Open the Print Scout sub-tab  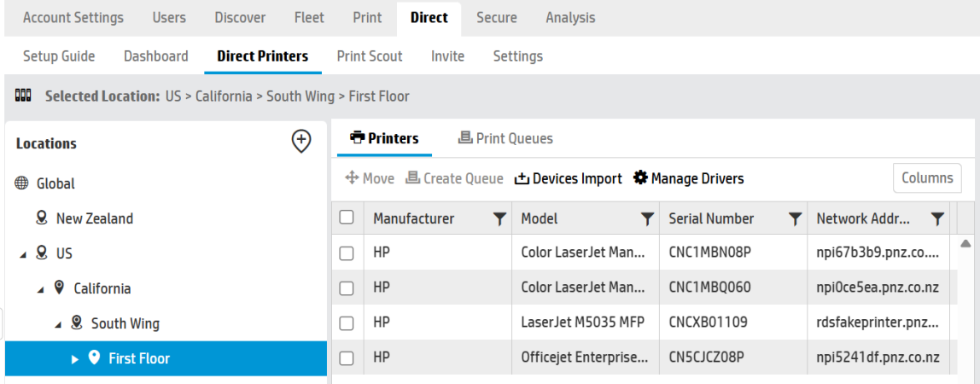pos(370,56)
